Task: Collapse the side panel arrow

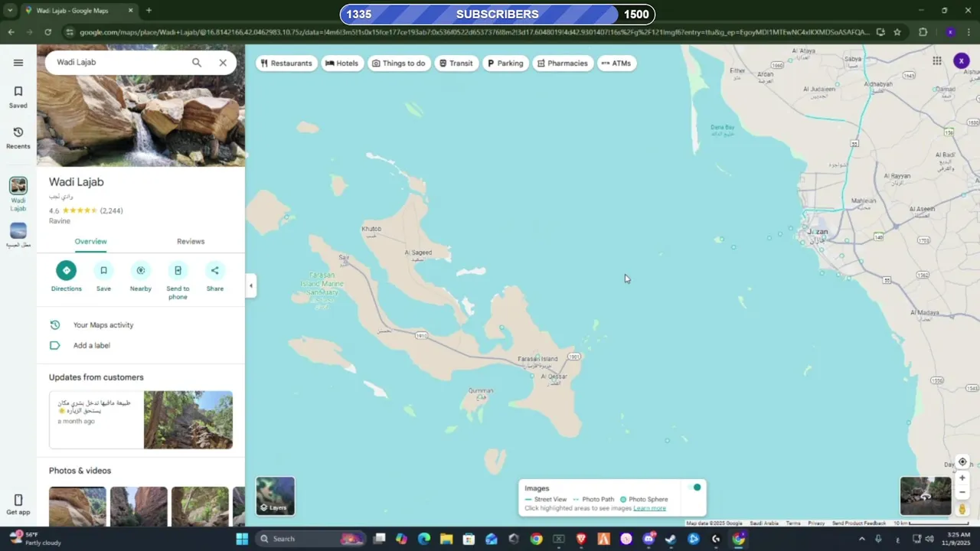Action: (250, 286)
